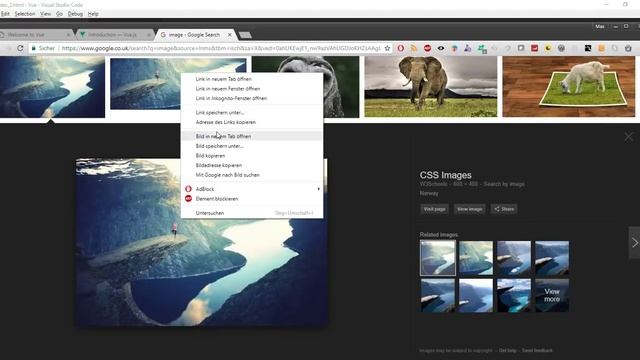Click the 'Send feedback' link
Screen dimensions: 640x360
pos(537,350)
